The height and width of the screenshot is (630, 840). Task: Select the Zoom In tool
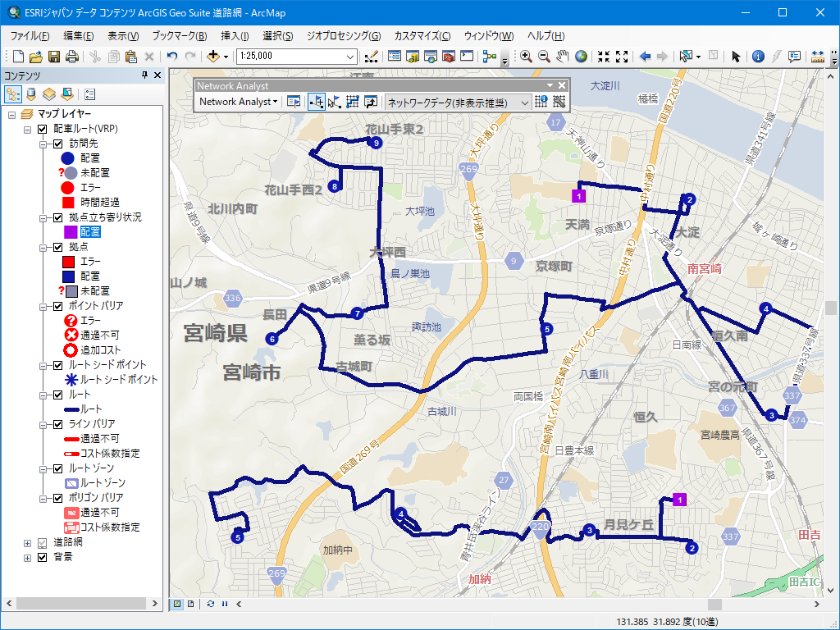click(x=526, y=57)
